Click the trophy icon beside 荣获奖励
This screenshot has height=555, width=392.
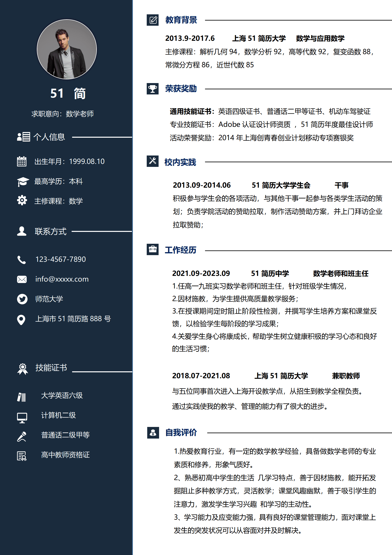pos(153,89)
